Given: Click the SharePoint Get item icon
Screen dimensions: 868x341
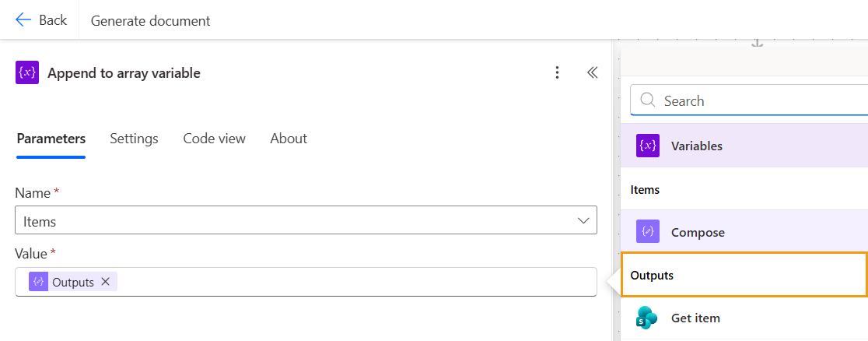Looking at the screenshot, I should click(x=647, y=318).
